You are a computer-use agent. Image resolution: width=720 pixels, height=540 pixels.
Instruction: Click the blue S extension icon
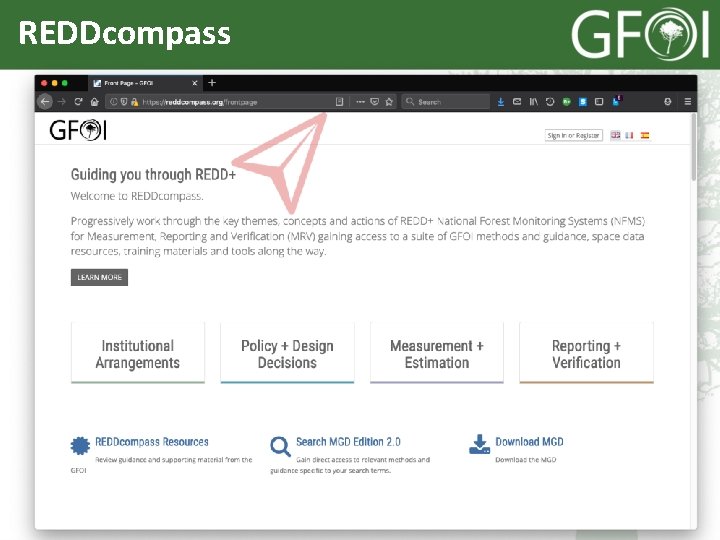coord(583,102)
